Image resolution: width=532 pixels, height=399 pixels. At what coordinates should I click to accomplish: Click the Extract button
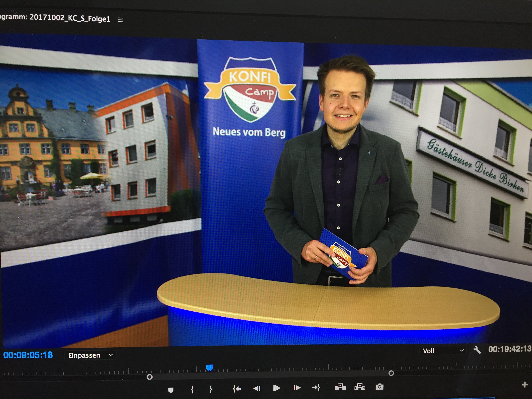click(x=360, y=387)
